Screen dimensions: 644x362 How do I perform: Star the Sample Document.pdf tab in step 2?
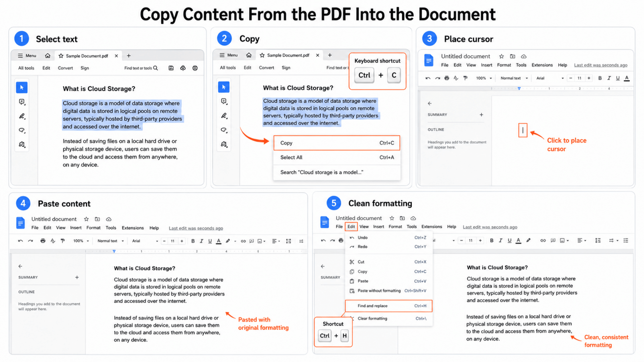point(262,55)
